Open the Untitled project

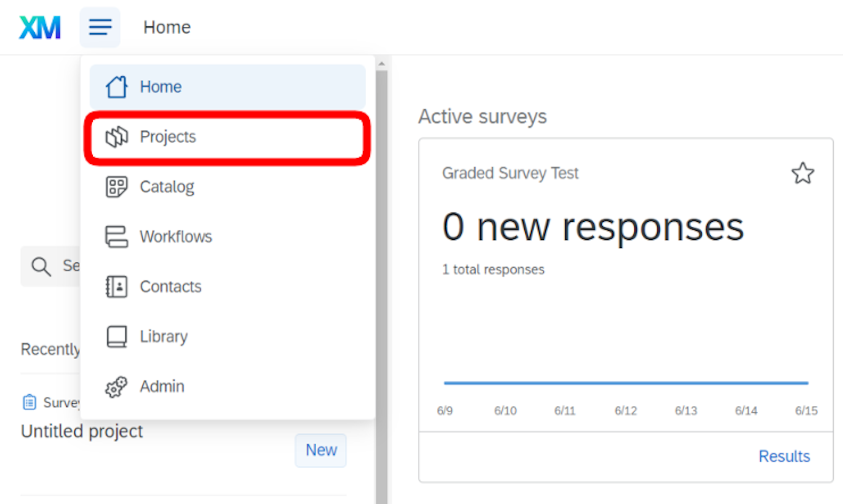(x=82, y=431)
